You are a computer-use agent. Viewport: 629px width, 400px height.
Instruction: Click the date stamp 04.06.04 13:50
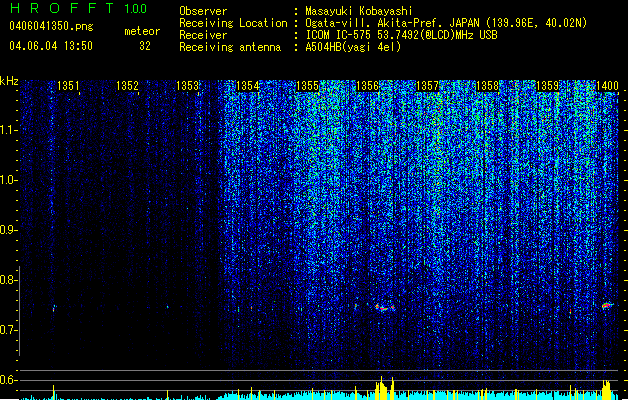click(x=51, y=46)
